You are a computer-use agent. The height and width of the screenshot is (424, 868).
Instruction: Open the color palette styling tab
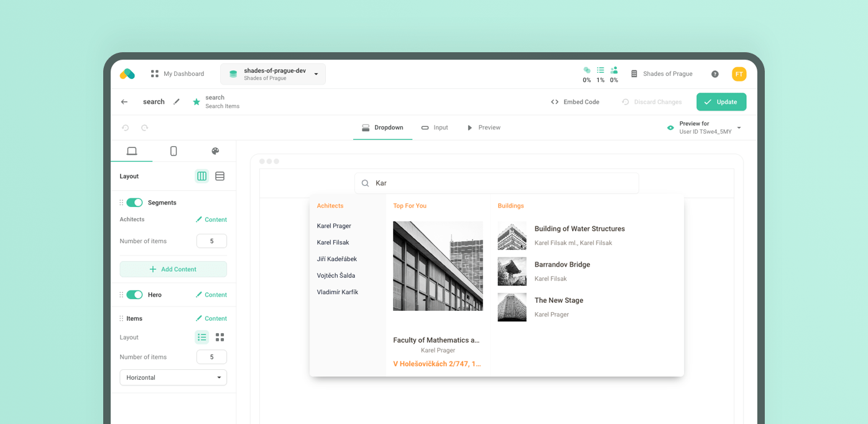215,151
